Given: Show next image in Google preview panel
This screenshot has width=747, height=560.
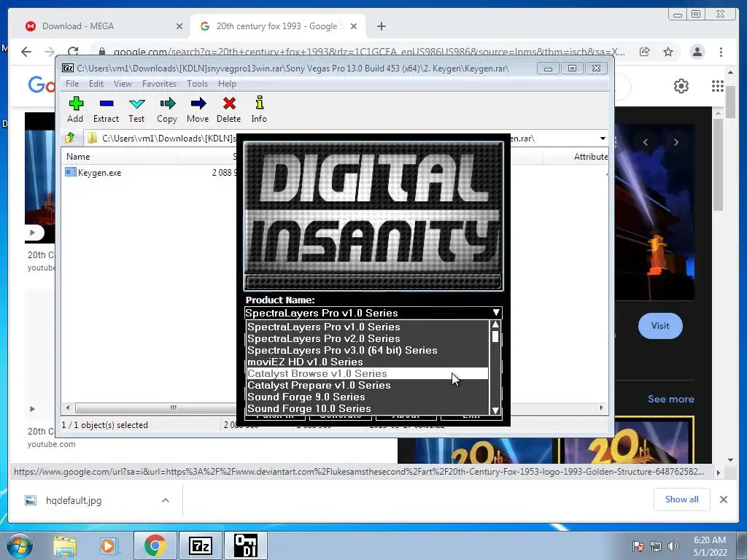Looking at the screenshot, I should tap(676, 142).
